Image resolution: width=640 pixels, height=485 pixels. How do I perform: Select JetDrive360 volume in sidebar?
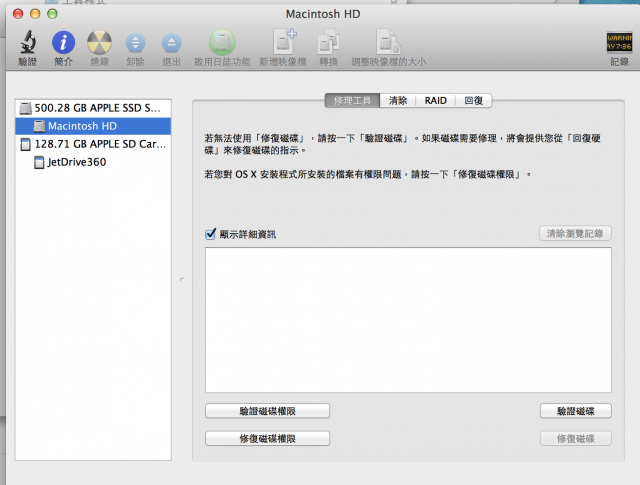(93, 162)
